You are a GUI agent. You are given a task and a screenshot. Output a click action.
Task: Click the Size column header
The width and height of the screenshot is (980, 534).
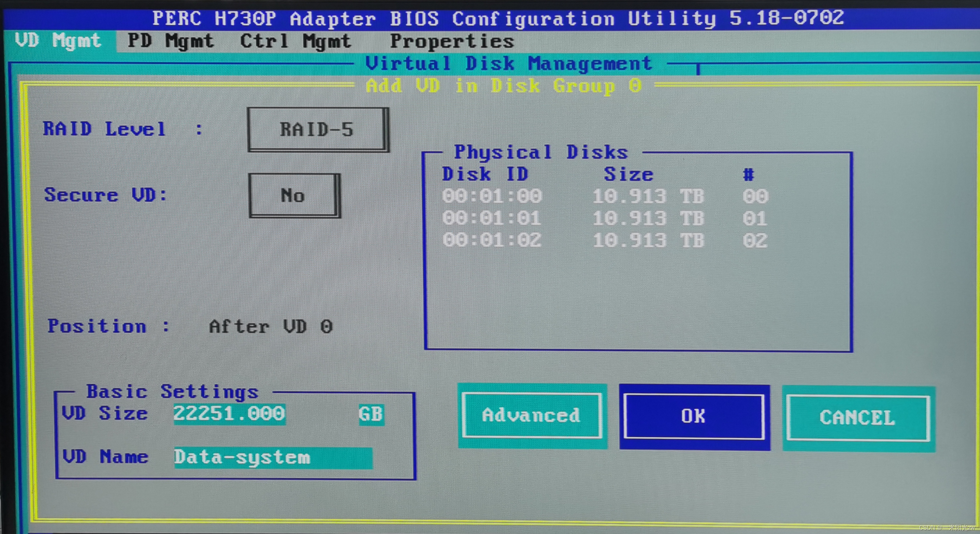629,174
